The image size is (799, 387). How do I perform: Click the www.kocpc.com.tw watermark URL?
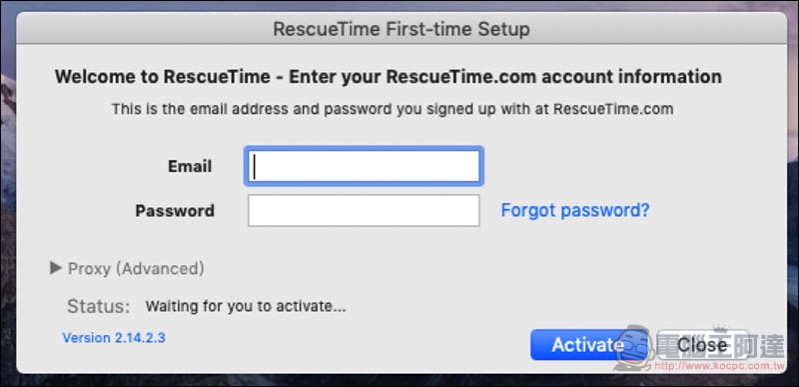(x=718, y=366)
